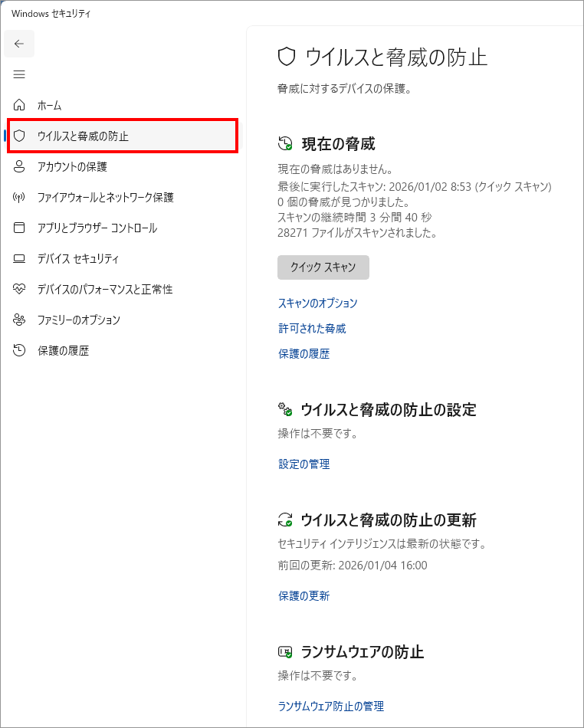Screen dimensions: 584x728
Task: Click the Home house icon
Action: (20, 105)
